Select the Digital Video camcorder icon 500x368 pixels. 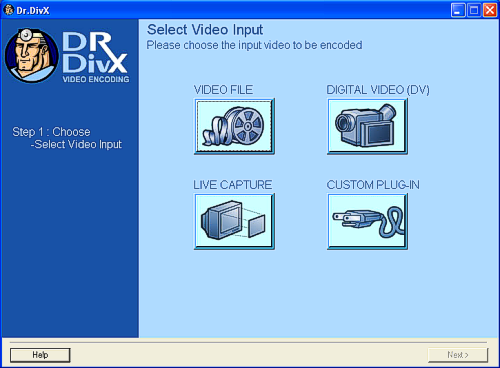click(x=367, y=126)
